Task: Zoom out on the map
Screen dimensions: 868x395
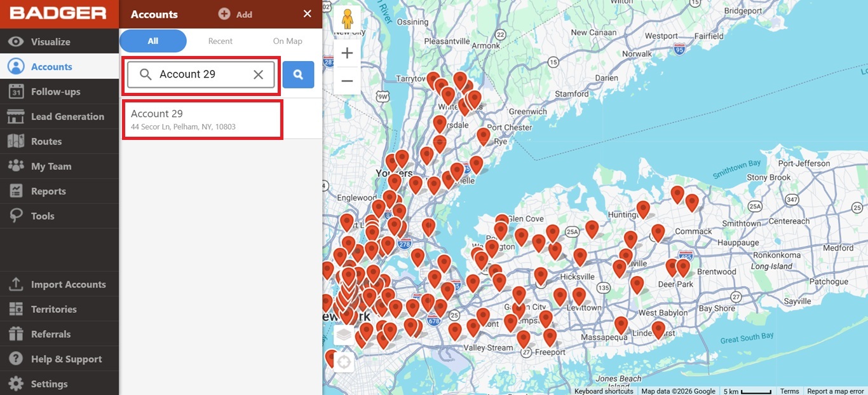Action: point(347,81)
